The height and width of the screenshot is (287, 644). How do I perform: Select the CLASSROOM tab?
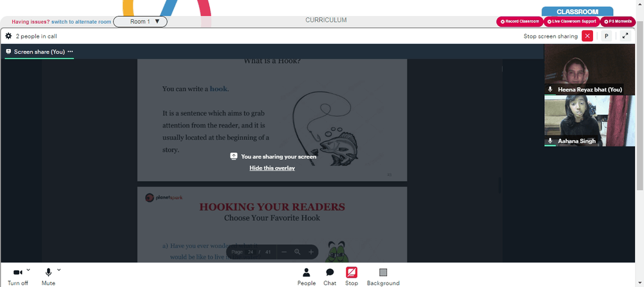pos(577,12)
